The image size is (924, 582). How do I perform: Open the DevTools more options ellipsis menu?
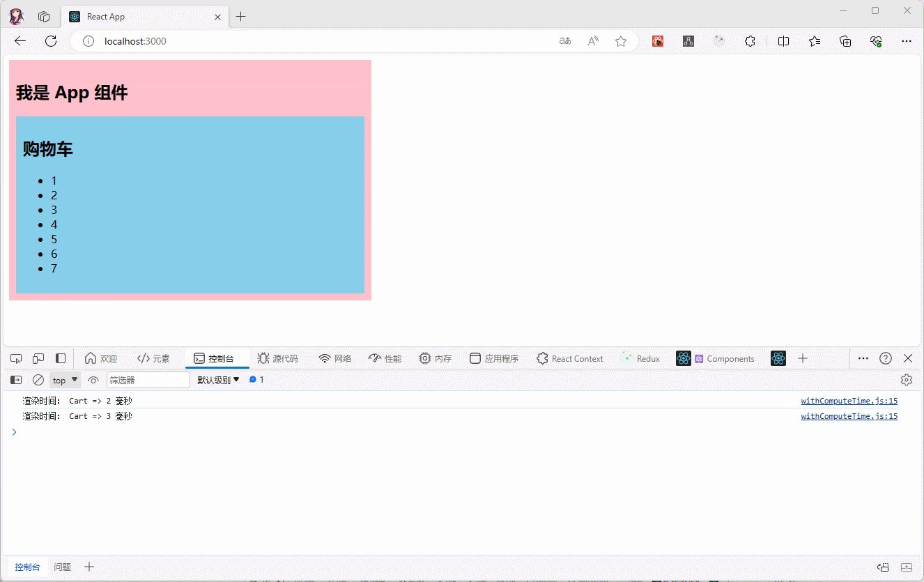click(x=863, y=358)
